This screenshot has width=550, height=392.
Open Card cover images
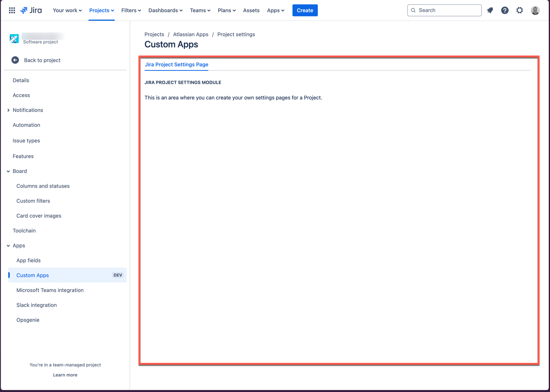(39, 216)
